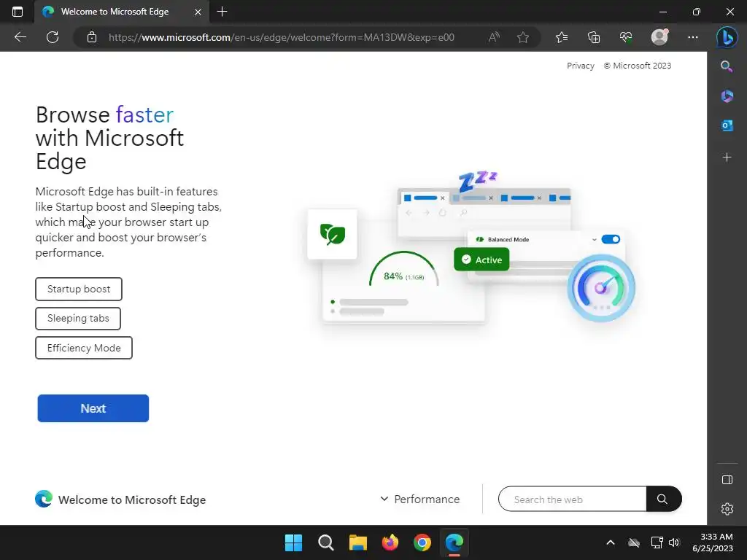This screenshot has width=747, height=560.
Task: Open the Privacy link
Action: point(580,66)
